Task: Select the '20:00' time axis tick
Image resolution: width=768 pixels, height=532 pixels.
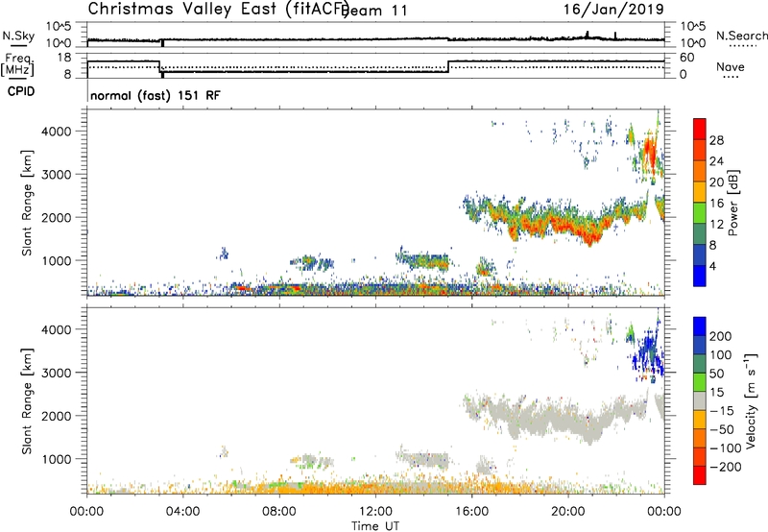Action: (567, 512)
